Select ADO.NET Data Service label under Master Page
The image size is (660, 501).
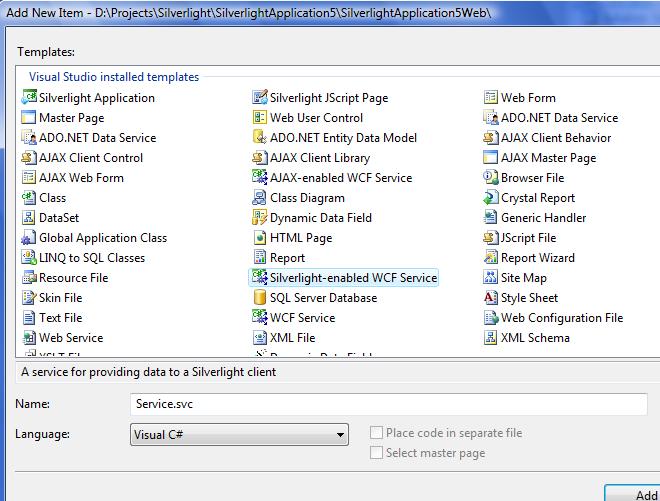click(98, 138)
